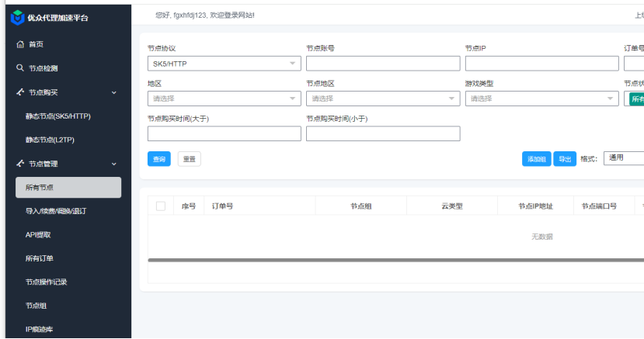Click the icon beside 节点购买
The width and height of the screenshot is (644, 339).
[x=20, y=92]
